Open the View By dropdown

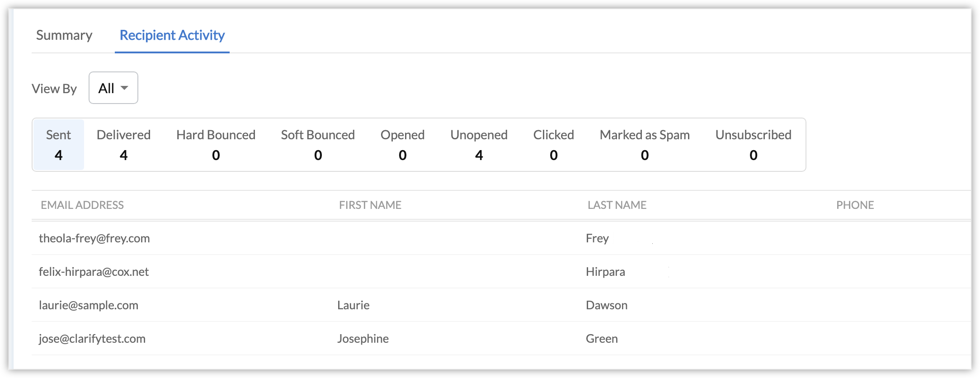[113, 88]
